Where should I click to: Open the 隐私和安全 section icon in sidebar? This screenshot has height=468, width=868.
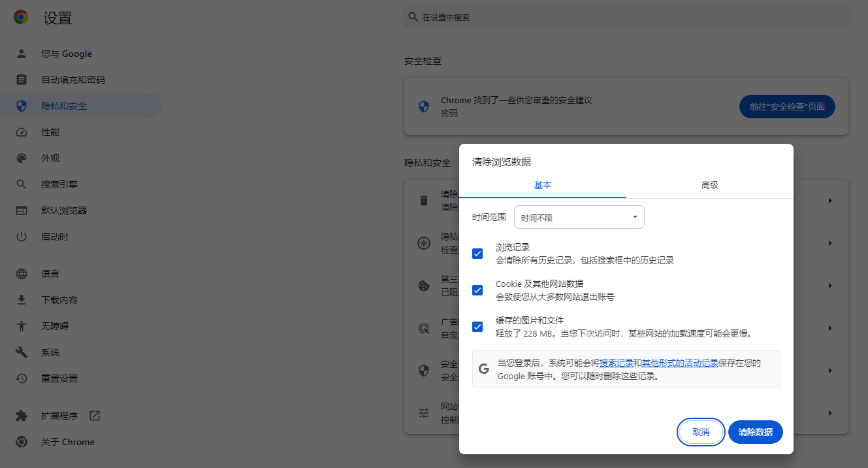[x=22, y=105]
